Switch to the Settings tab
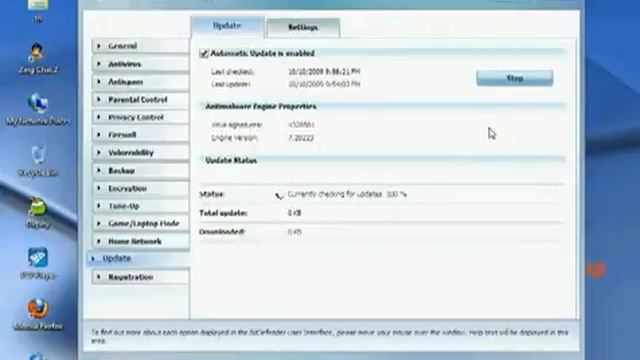Image resolution: width=640 pixels, height=360 pixels. click(x=303, y=28)
